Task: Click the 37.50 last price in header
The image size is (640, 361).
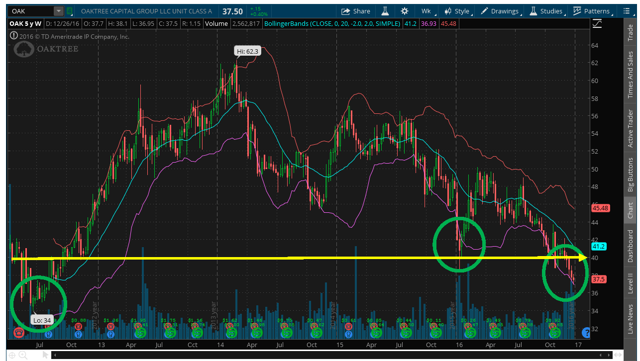Action: [232, 11]
